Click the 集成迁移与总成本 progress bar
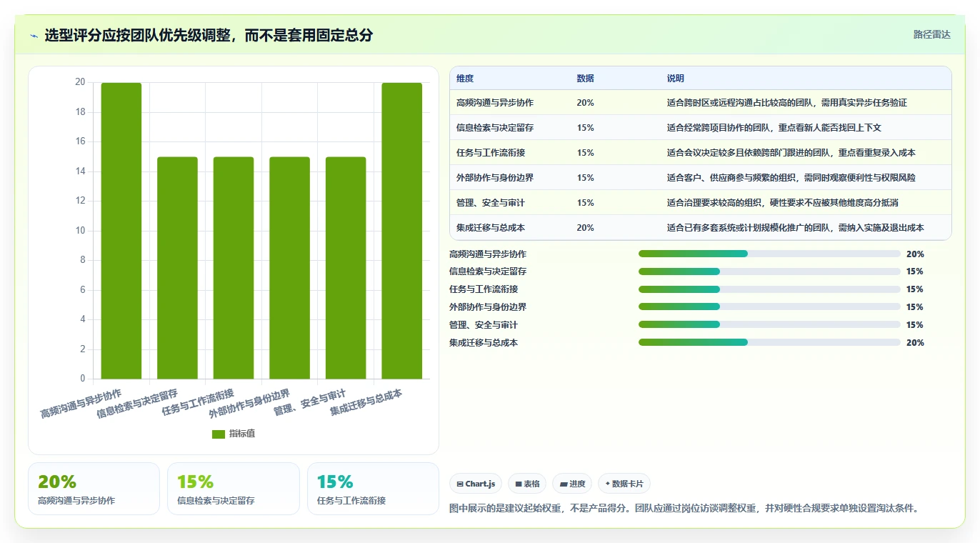Viewport: 980px width, 543px height. 769,342
